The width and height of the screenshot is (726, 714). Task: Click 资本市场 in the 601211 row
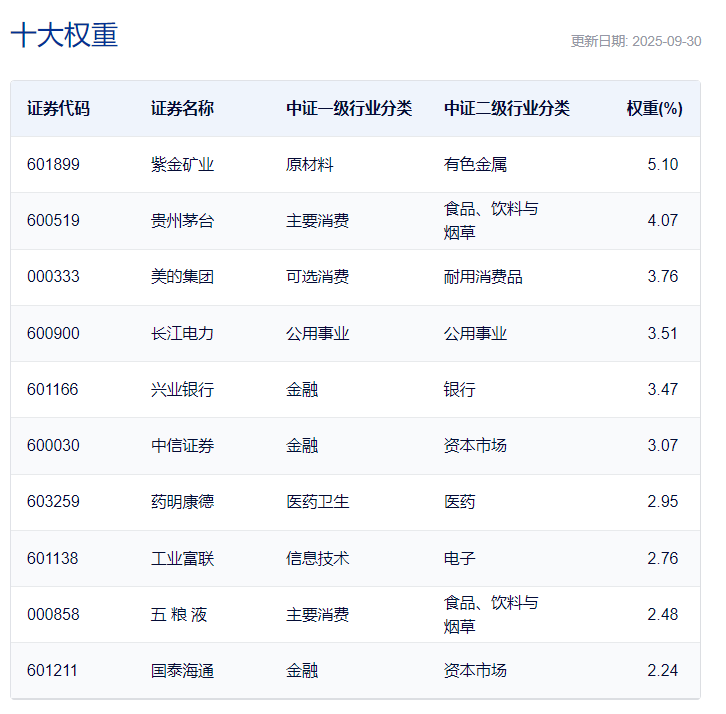pyautogui.click(x=476, y=670)
